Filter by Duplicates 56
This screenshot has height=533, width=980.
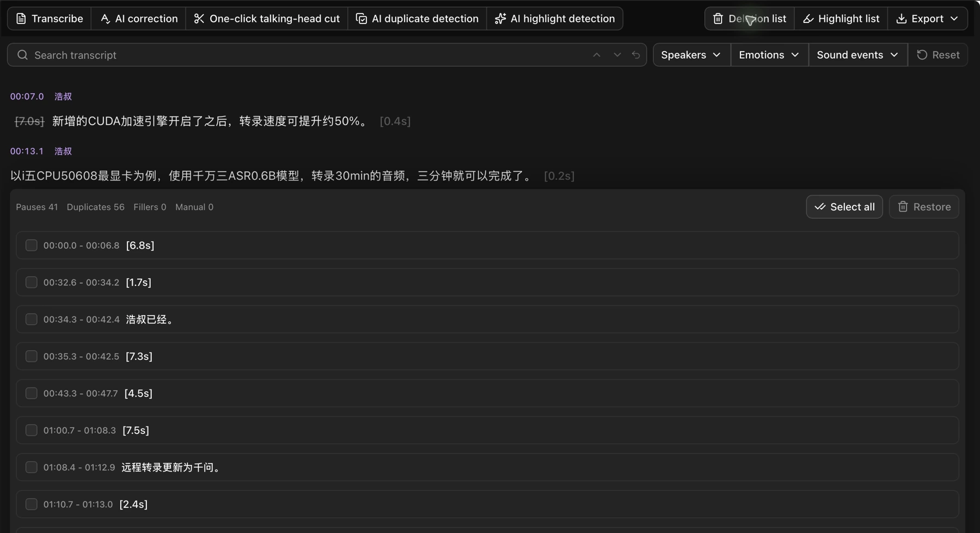coord(96,207)
